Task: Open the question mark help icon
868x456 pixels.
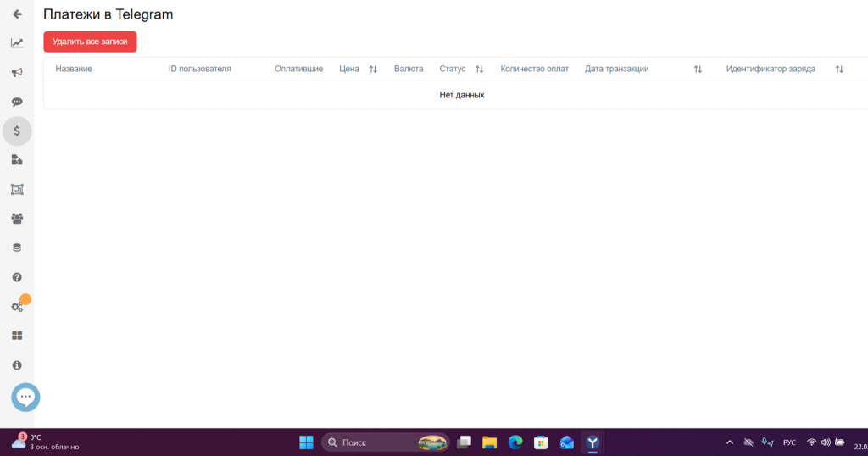Action: [x=17, y=277]
